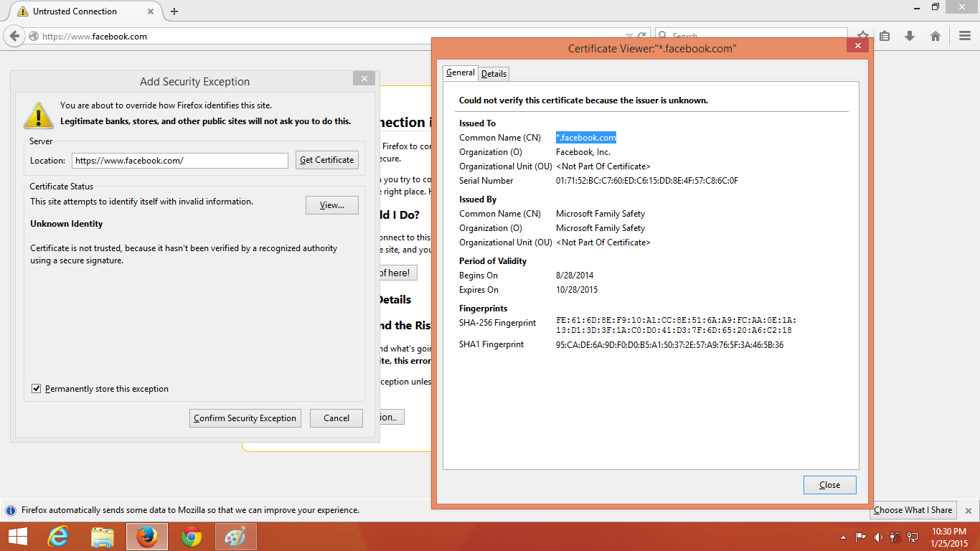980x551 pixels.
Task: Click the SHA-256 fingerprint value
Action: point(676,325)
